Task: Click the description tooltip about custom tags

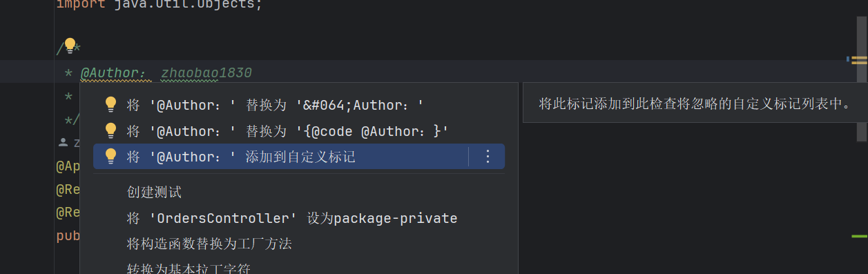Action: (694, 104)
